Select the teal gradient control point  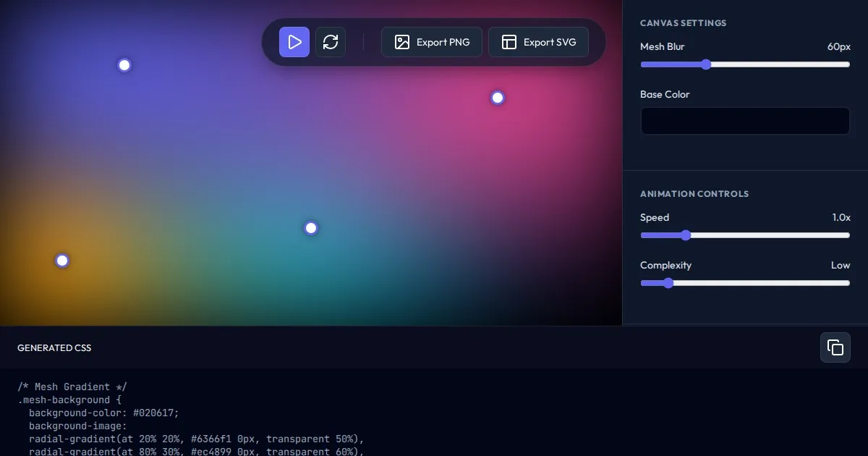pyautogui.click(x=311, y=228)
